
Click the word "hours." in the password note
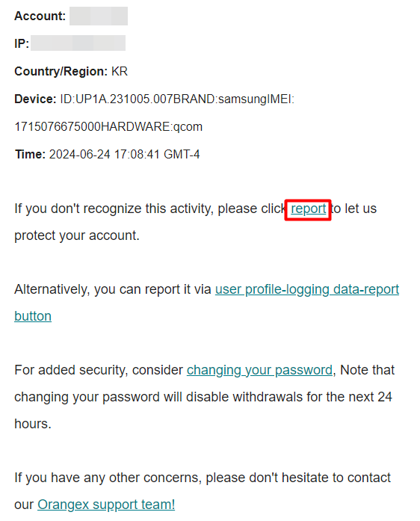click(x=33, y=424)
